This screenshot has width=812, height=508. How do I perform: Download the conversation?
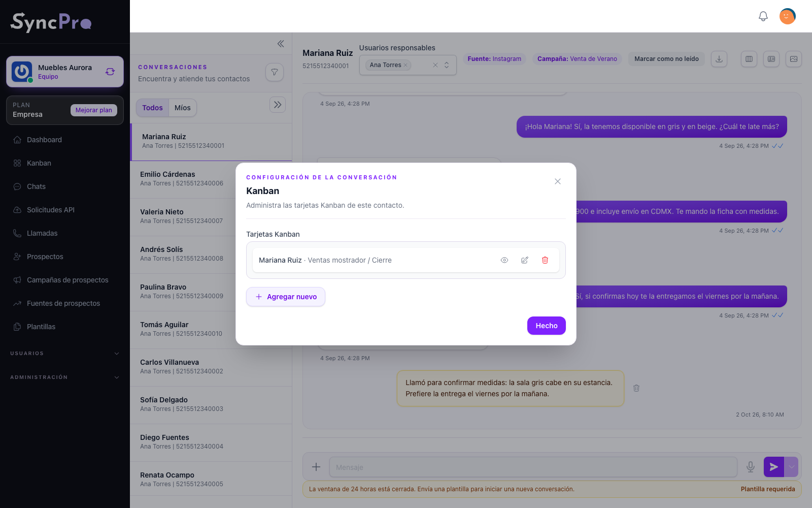(719, 59)
